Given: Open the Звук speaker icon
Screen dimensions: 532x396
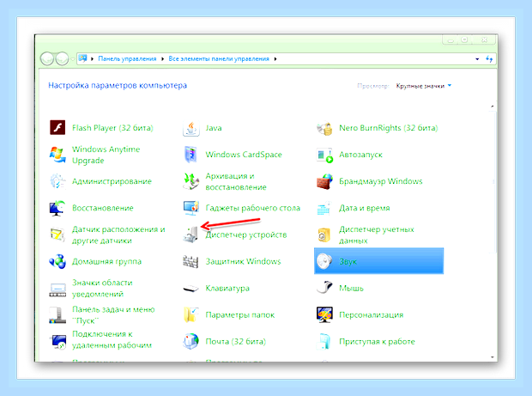Looking at the screenshot, I should click(x=324, y=261).
